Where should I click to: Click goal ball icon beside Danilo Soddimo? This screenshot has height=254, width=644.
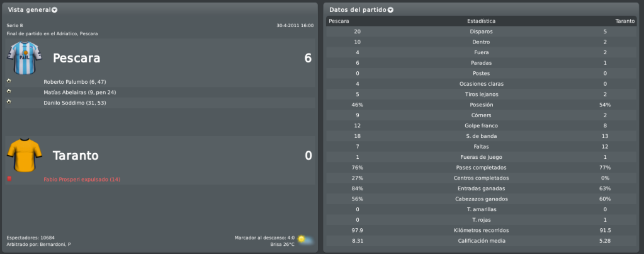coord(9,101)
